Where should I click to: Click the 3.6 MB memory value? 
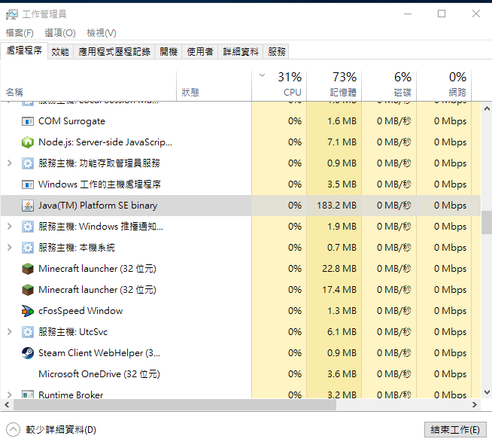(342, 374)
